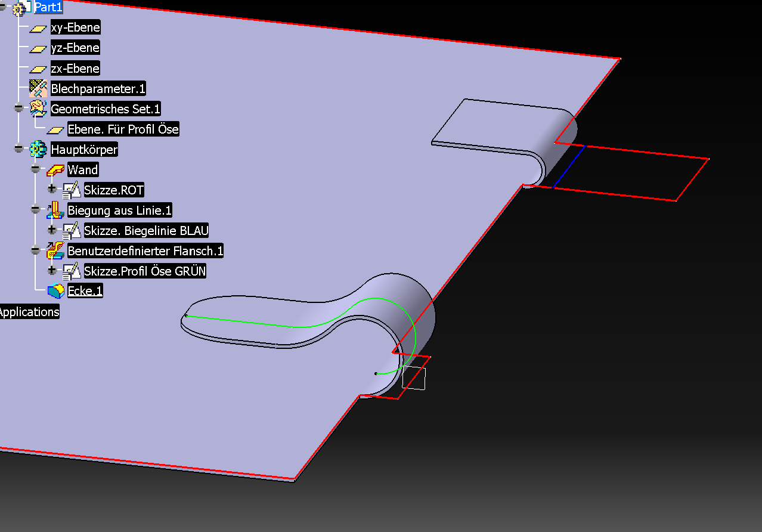Select the zx-Ebene label

tap(75, 69)
